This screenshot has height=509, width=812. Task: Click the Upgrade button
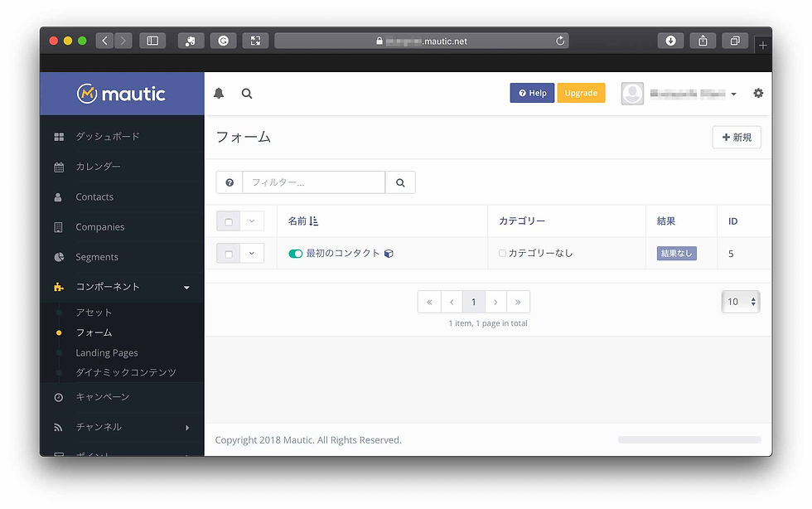pos(581,93)
